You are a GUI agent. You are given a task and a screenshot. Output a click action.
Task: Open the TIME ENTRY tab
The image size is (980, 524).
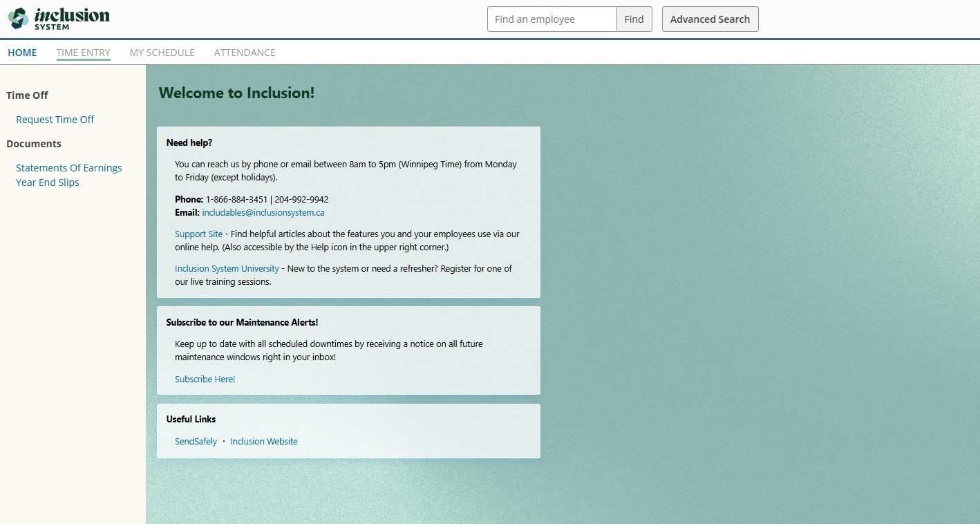coord(84,53)
